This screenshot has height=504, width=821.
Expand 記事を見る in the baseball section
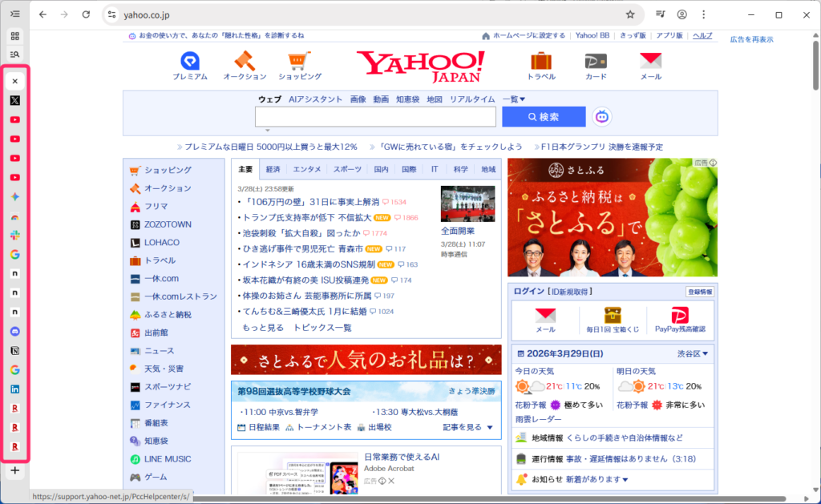click(x=468, y=427)
